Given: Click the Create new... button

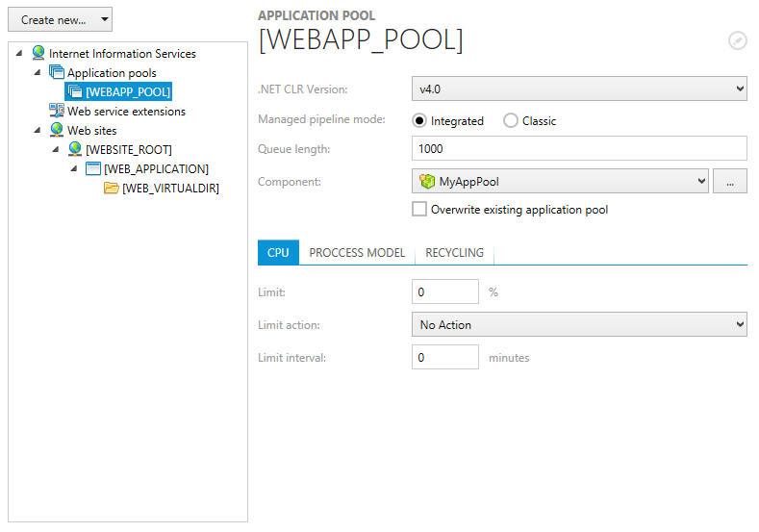Looking at the screenshot, I should point(60,19).
